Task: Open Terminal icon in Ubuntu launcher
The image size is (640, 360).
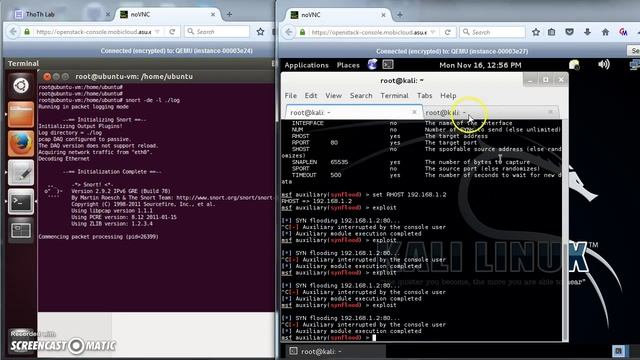Action: [21, 201]
